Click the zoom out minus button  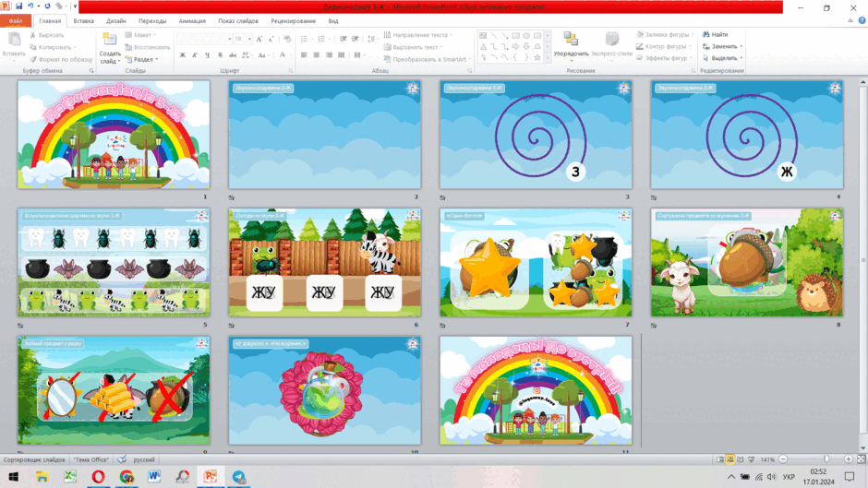point(783,459)
